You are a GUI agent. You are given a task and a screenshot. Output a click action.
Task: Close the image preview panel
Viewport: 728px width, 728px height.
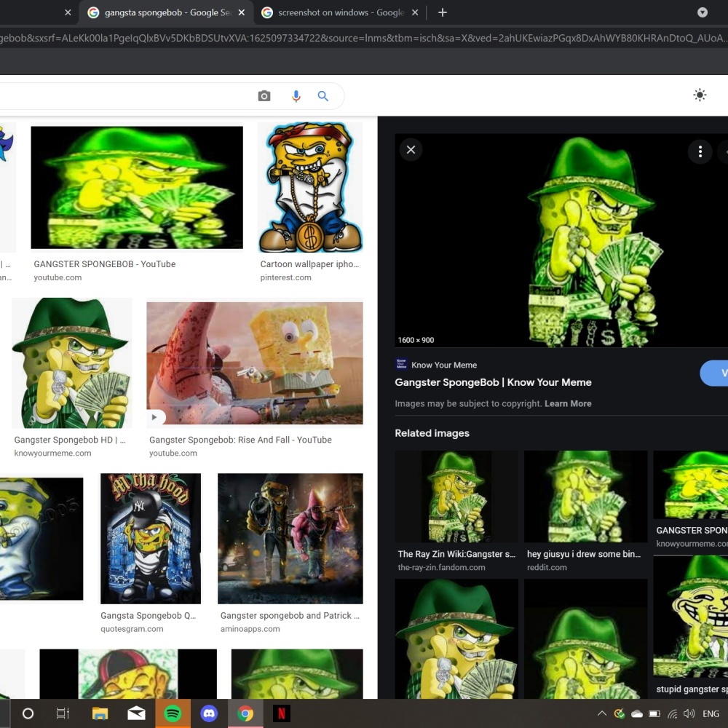(x=411, y=149)
